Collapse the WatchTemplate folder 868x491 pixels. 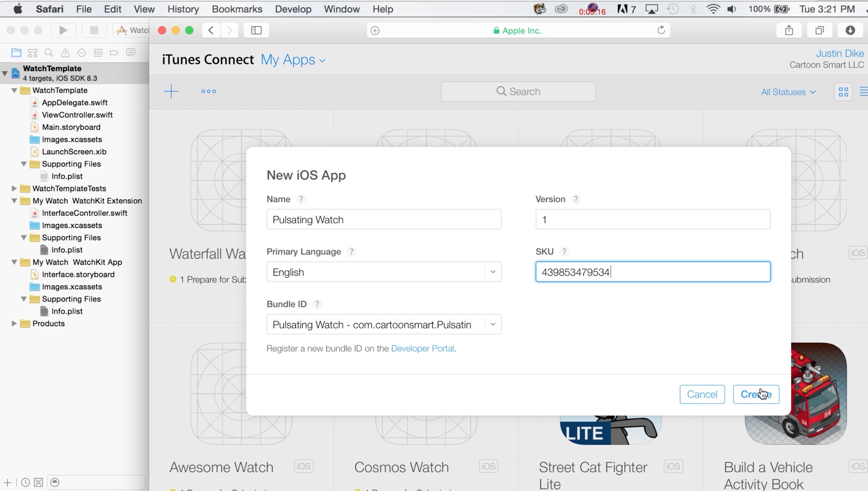14,90
